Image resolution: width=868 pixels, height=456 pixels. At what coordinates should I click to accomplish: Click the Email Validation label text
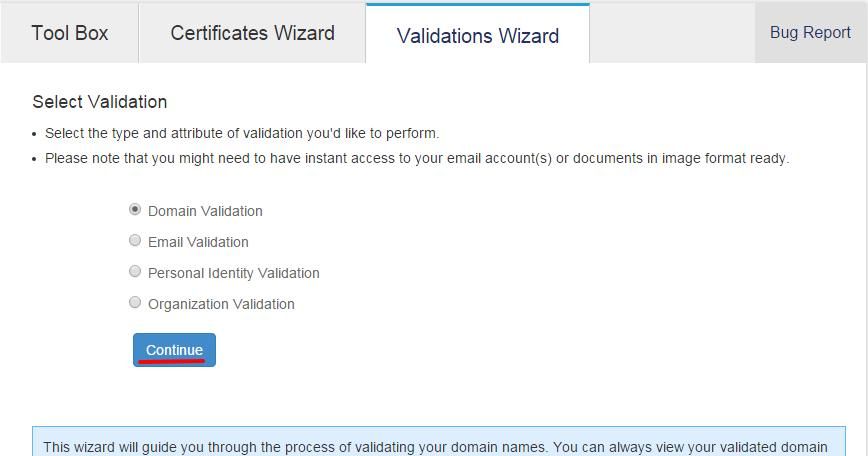[198, 242]
